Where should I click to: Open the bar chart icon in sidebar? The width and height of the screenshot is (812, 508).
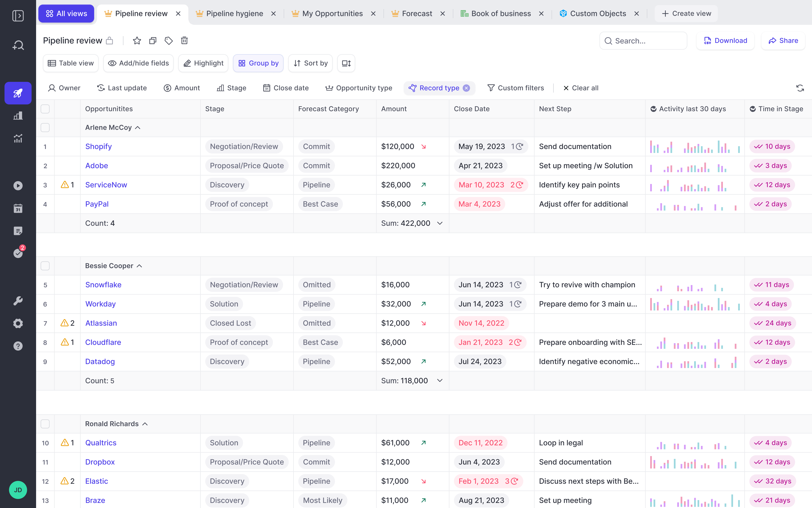(18, 116)
